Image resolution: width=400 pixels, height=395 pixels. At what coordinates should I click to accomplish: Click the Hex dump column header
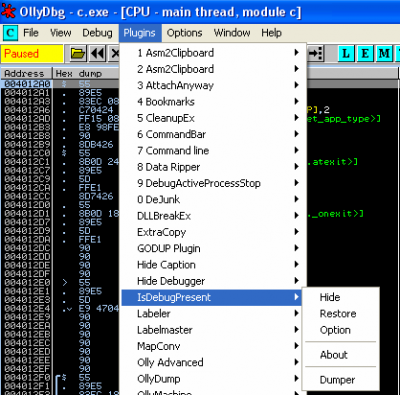tap(86, 73)
